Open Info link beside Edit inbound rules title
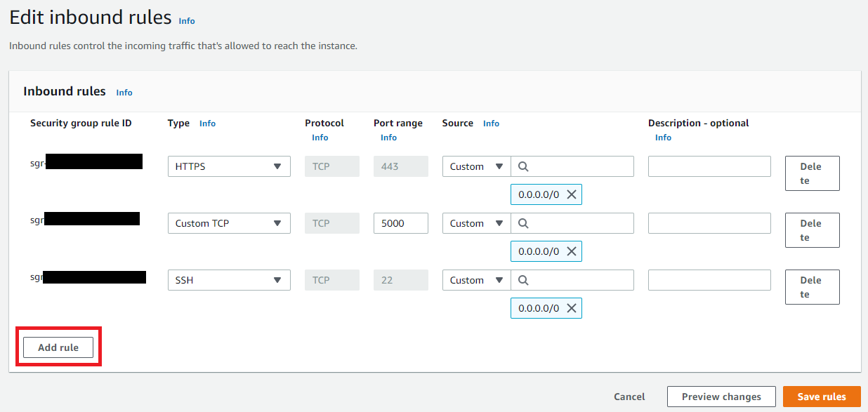Screen dimensions: 868x412 pyautogui.click(x=187, y=21)
